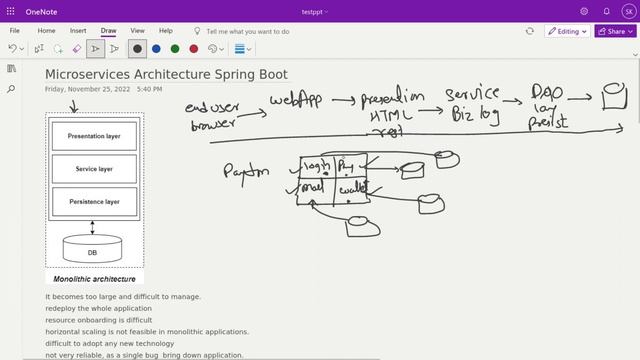Viewport: 640px width, 360px height.
Task: Click 'difficult to adopt any new technology'
Action: (x=109, y=344)
